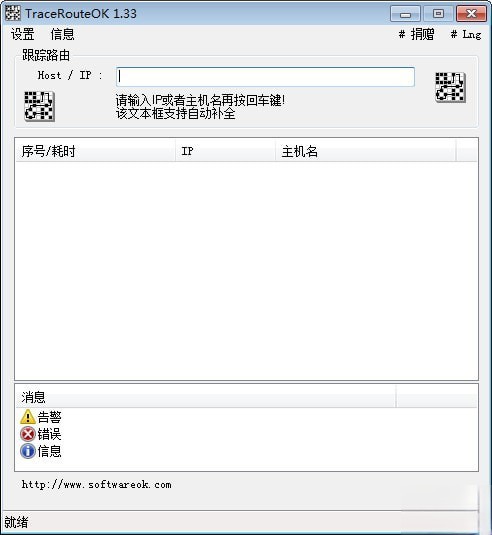Select the red error 错误 icon
Image resolution: width=492 pixels, height=535 pixels.
[x=28, y=434]
